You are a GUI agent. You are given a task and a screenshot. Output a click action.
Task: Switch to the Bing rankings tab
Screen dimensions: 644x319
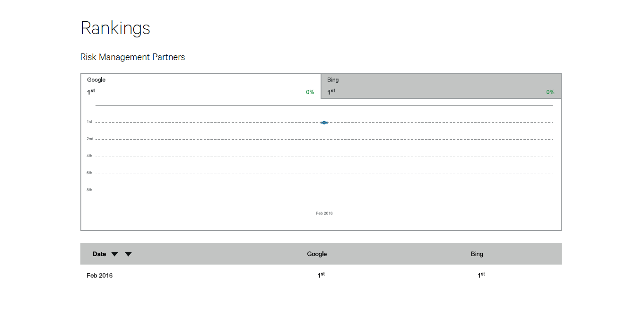point(441,86)
